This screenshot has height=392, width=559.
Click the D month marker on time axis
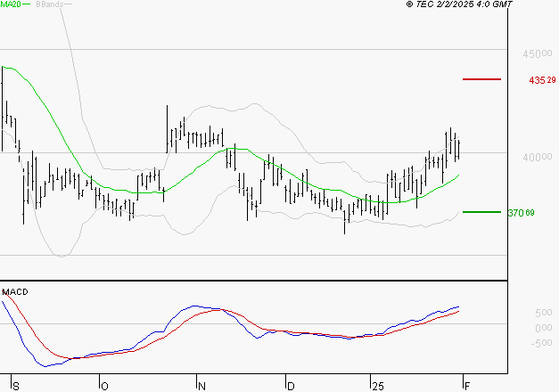(291, 386)
